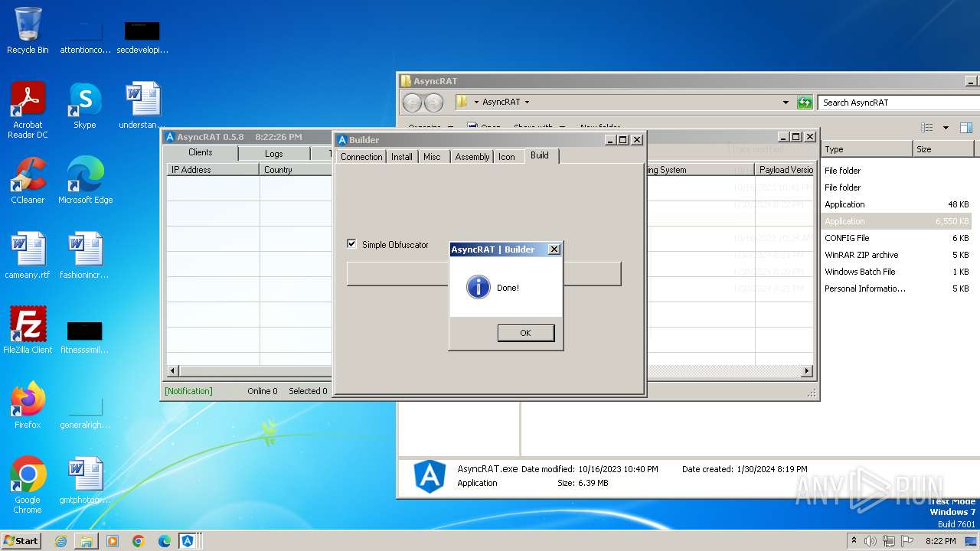Launch Firefox from the desktop
This screenshot has width=980, height=551.
click(x=28, y=406)
